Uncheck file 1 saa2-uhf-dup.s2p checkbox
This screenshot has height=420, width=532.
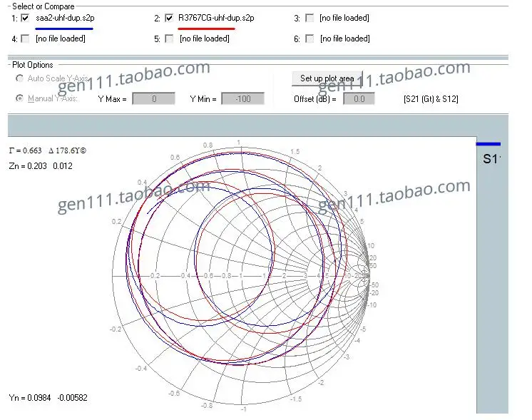click(x=25, y=18)
